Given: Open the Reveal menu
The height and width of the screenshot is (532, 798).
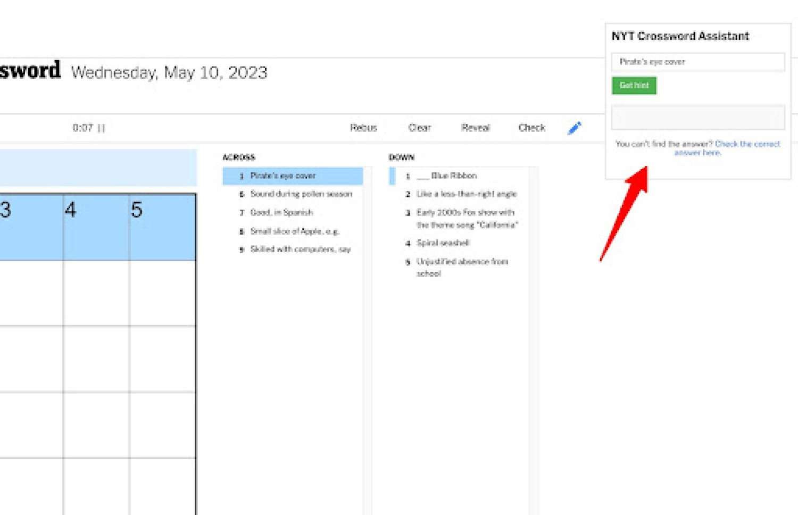Looking at the screenshot, I should click(x=475, y=128).
